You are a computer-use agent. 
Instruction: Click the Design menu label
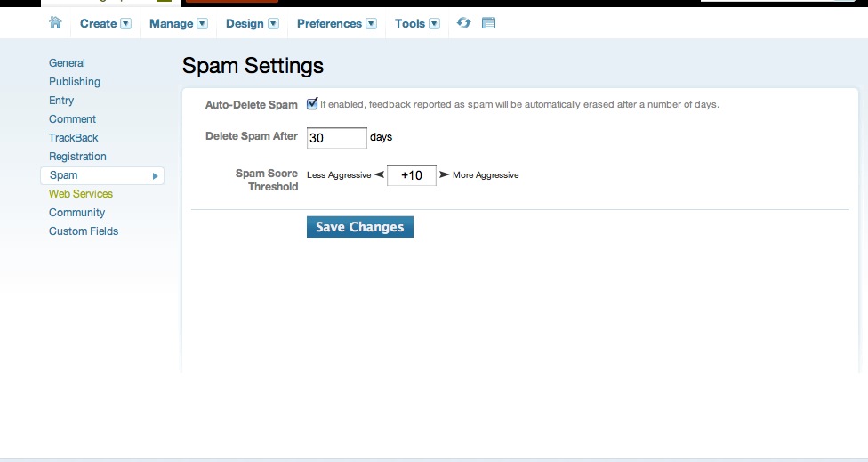[245, 23]
